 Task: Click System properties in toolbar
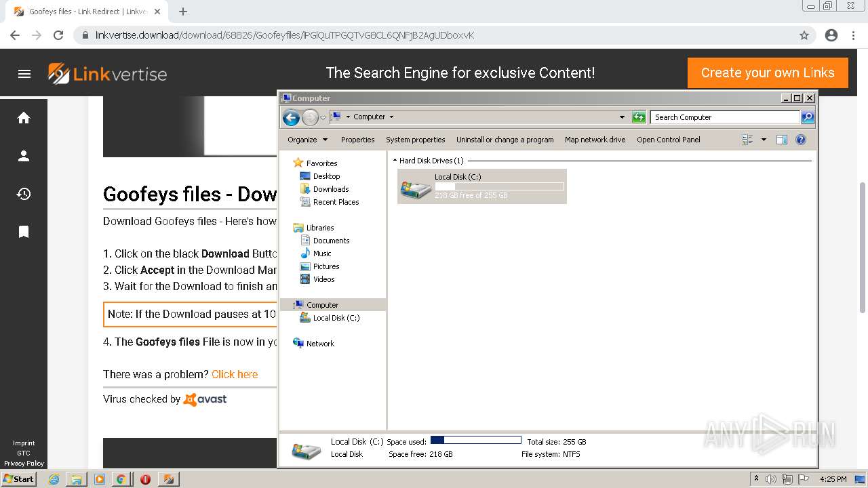pos(416,140)
